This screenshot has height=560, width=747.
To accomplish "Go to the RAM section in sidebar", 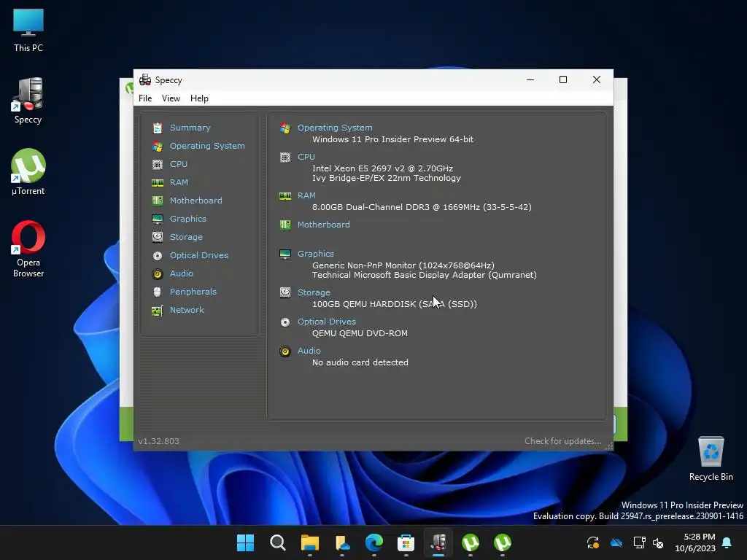I will 179,182.
